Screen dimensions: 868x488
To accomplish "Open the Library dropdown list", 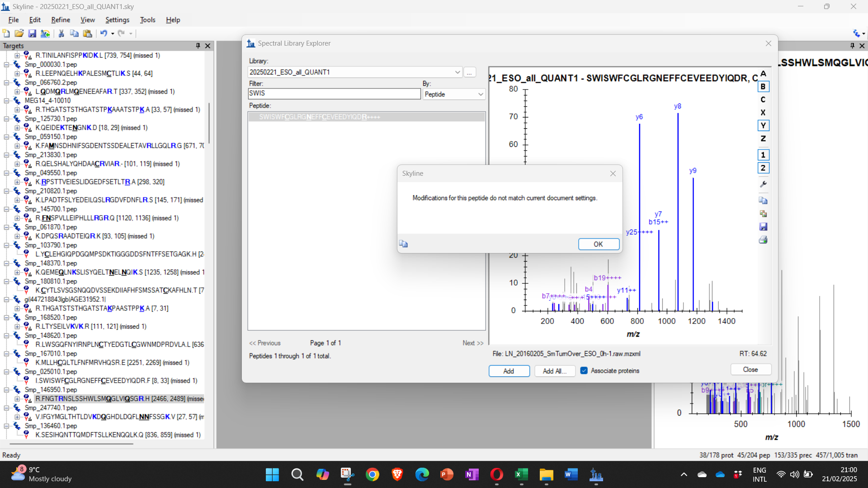I will pyautogui.click(x=458, y=72).
